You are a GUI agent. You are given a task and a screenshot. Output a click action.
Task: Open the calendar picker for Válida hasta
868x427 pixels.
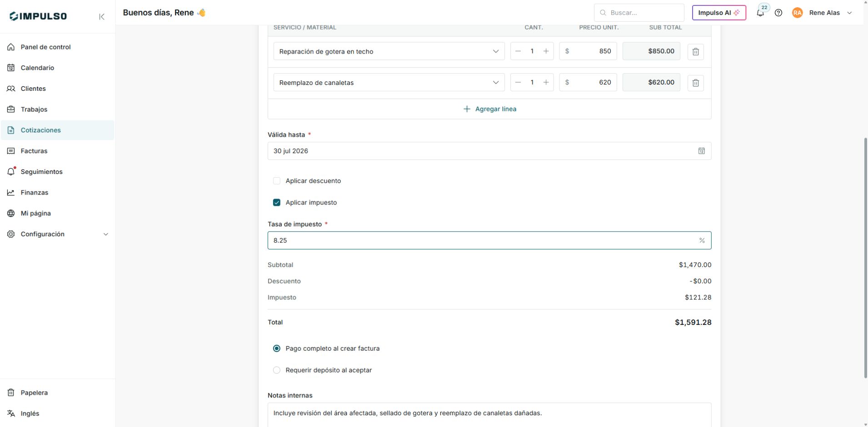coord(701,151)
